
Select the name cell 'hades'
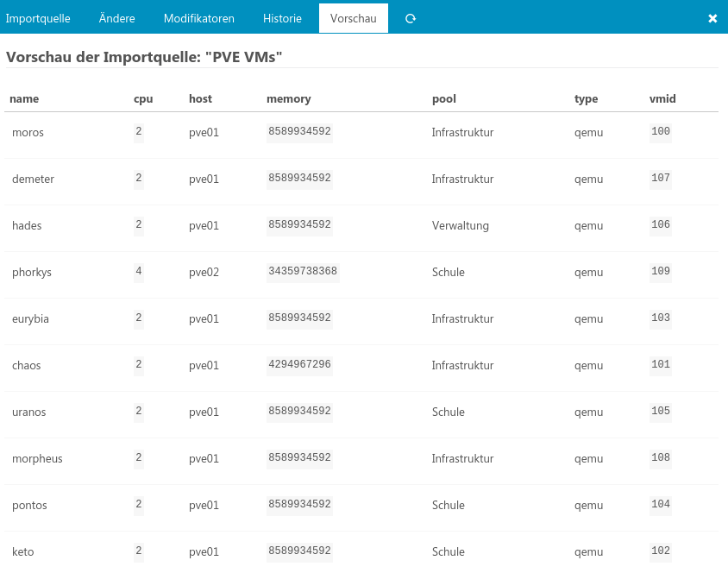point(27,226)
